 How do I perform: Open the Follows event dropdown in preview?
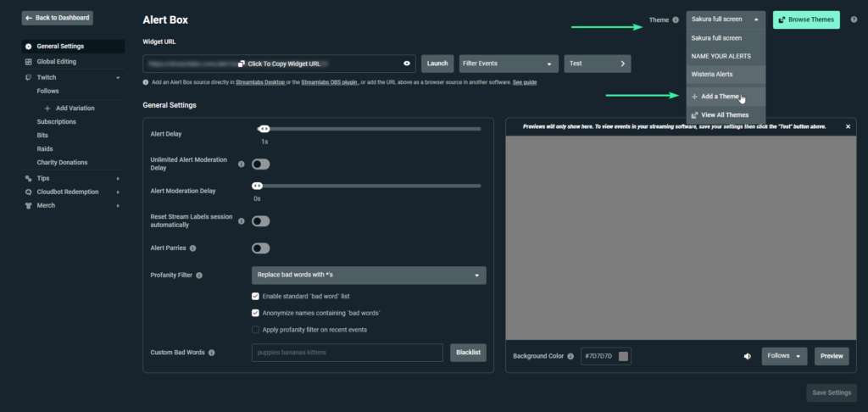coord(784,356)
